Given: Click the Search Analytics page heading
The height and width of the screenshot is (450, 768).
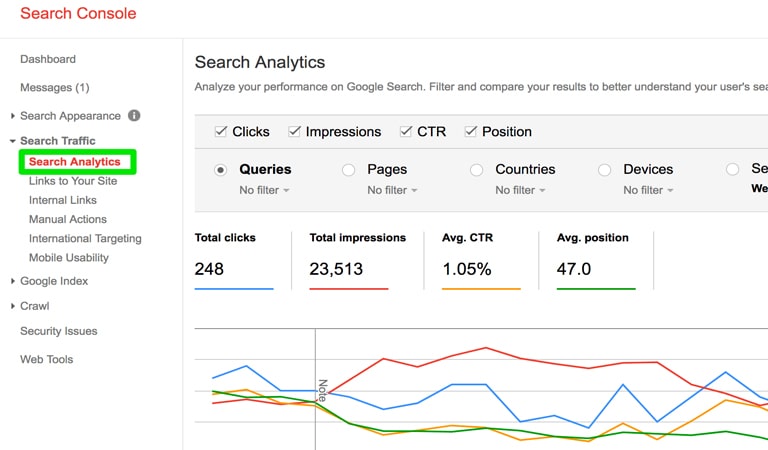Looking at the screenshot, I should pos(260,62).
